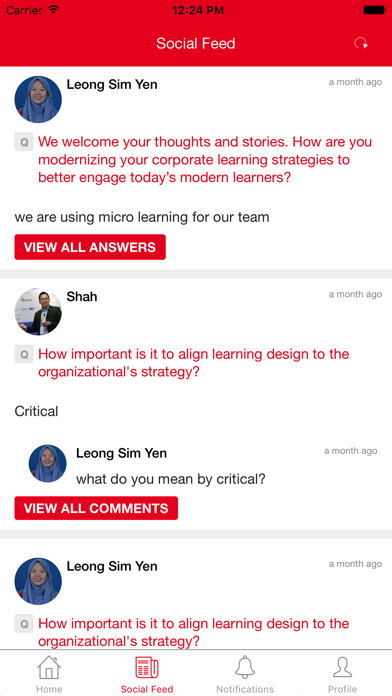The height and width of the screenshot is (696, 392).
Task: Click VIEW ALL COMMENTS button
Action: 96,508
